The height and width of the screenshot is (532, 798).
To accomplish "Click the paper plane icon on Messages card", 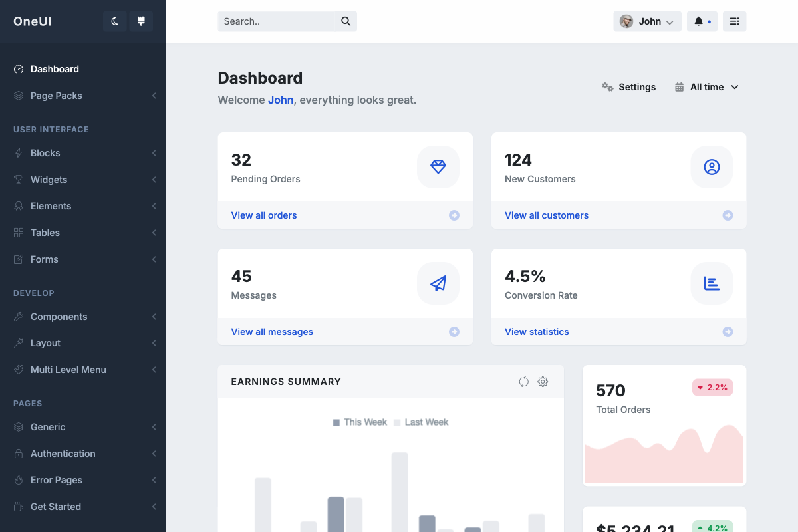I will point(438,283).
